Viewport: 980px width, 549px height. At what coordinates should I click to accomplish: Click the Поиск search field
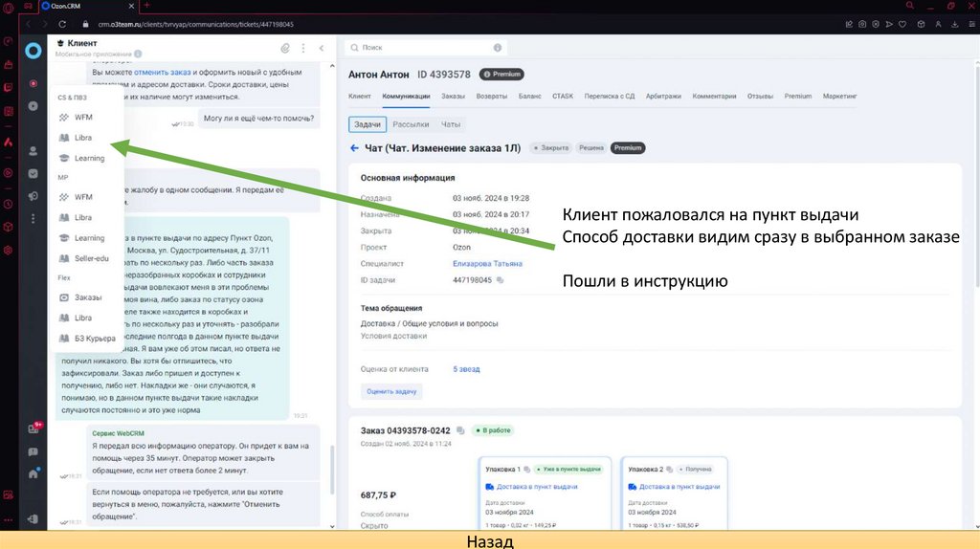[x=426, y=48]
